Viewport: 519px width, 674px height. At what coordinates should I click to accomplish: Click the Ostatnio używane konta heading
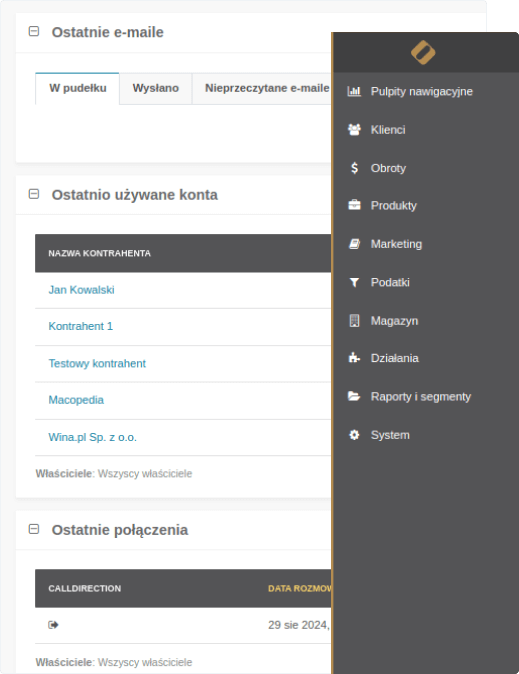pyautogui.click(x=135, y=195)
